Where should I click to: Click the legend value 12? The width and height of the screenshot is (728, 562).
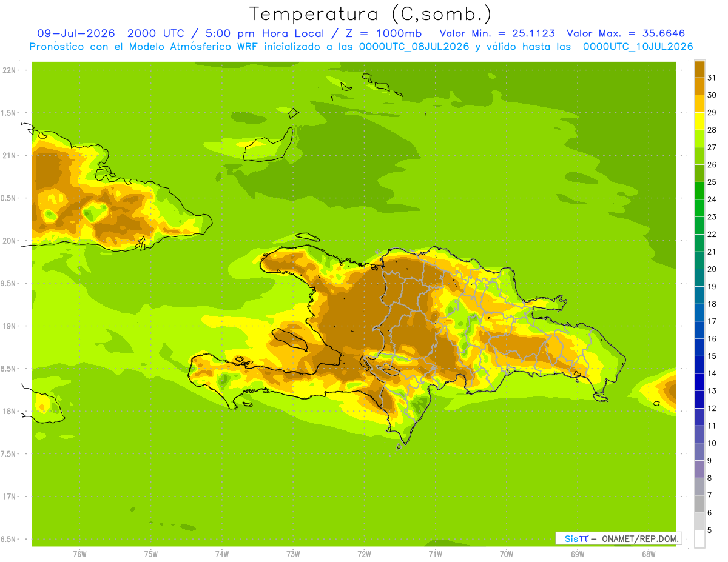[712, 408]
